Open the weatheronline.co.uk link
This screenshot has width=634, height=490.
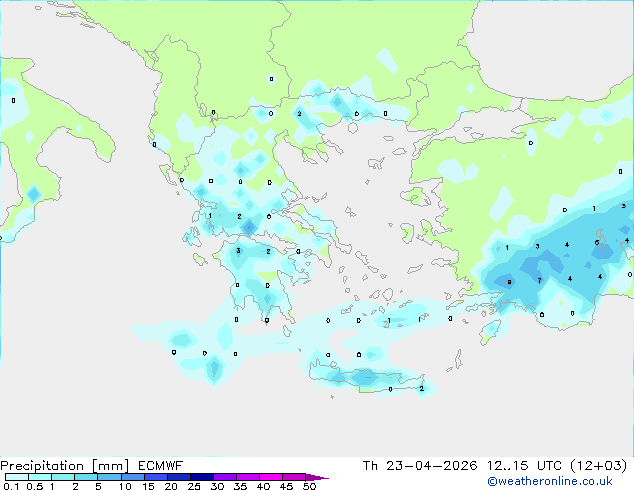click(550, 481)
